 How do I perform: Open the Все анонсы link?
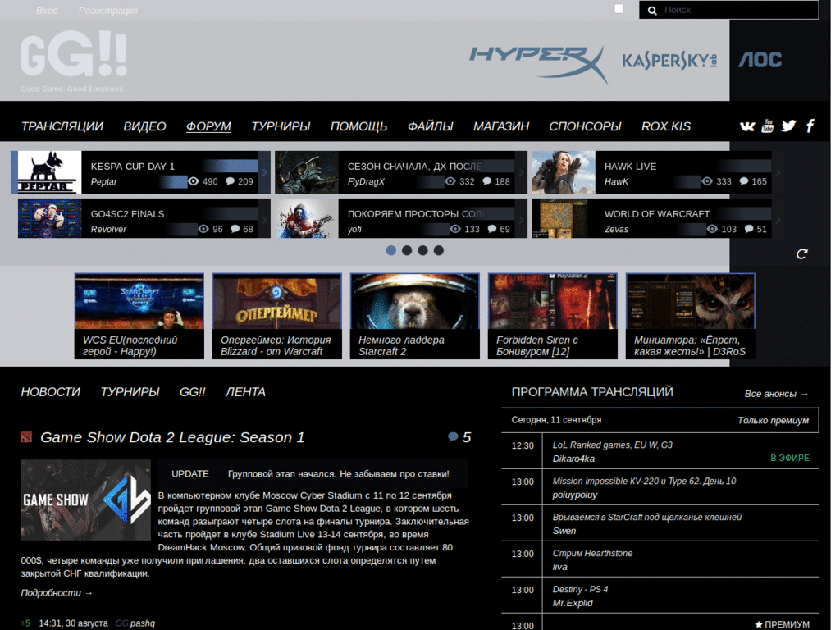[x=776, y=394]
